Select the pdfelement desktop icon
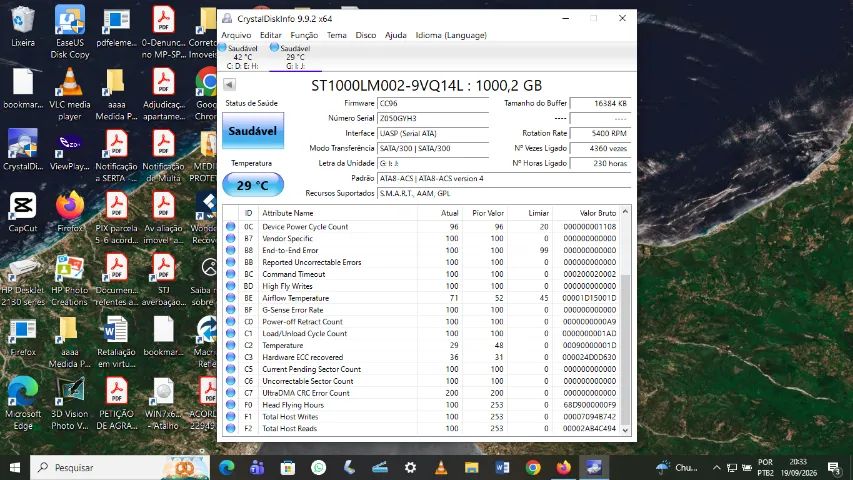Image resolution: width=853 pixels, height=480 pixels. (x=116, y=26)
